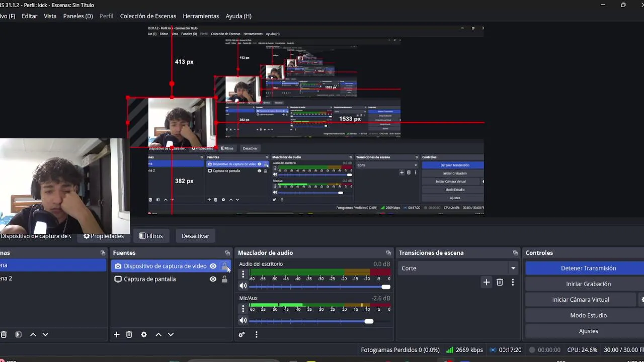Click Detener Transmisión button
The height and width of the screenshot is (362, 644).
pos(588,268)
